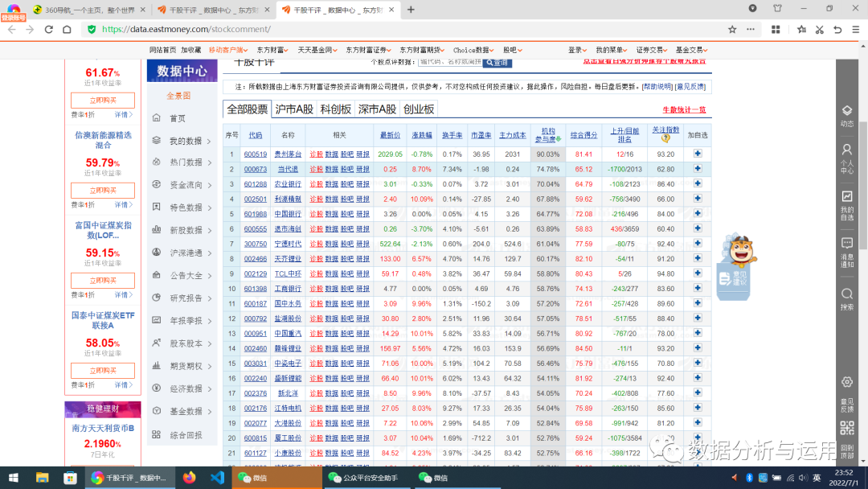This screenshot has height=489, width=868.
Task: Open 动态 icon in right panel
Action: [847, 111]
